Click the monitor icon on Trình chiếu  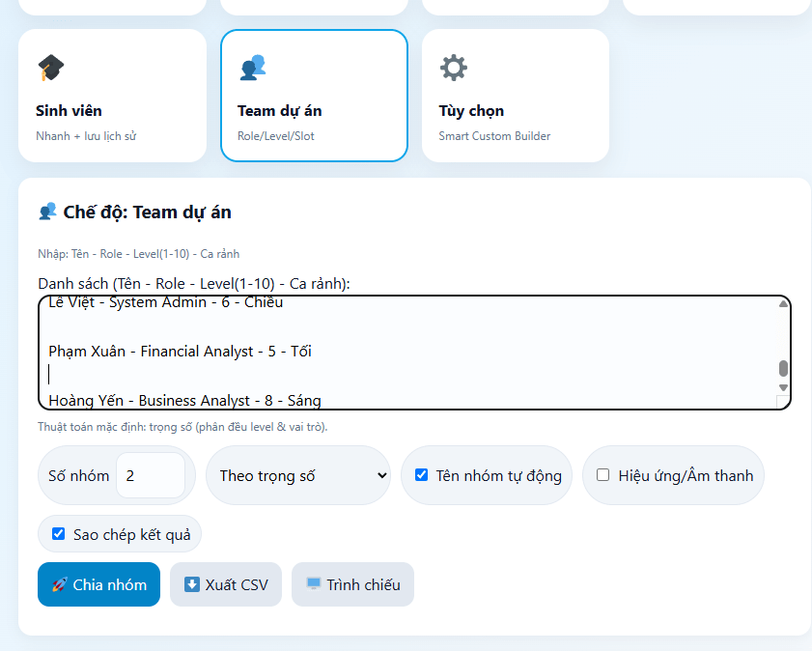click(x=314, y=584)
